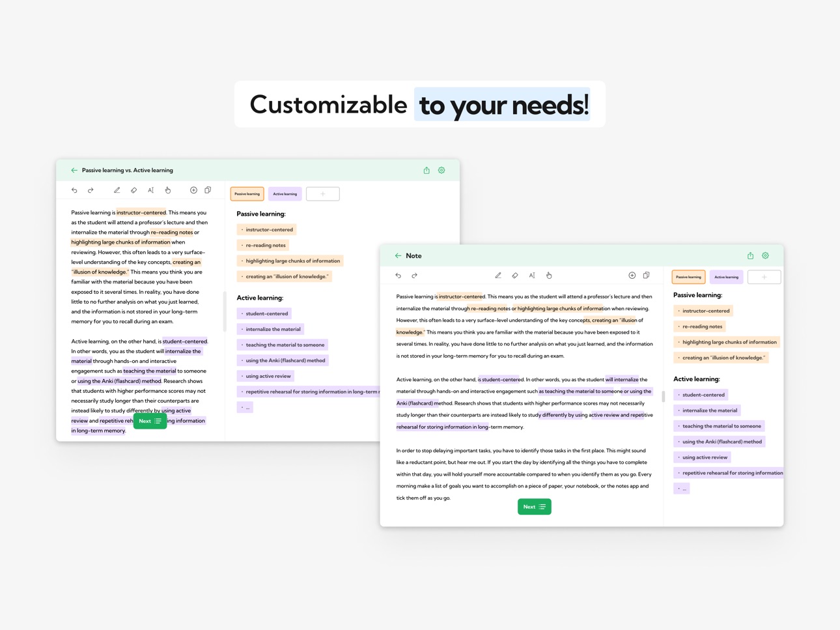This screenshot has height=630, width=840.
Task: Click 'using the Anki (flashcard) method' chip in Note window
Action: click(720, 442)
